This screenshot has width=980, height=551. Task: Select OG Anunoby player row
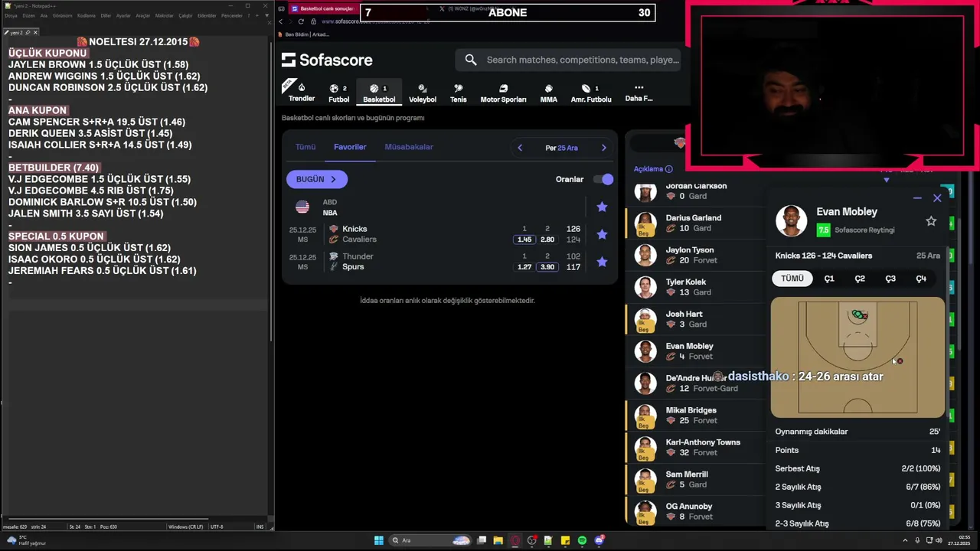tap(695, 511)
